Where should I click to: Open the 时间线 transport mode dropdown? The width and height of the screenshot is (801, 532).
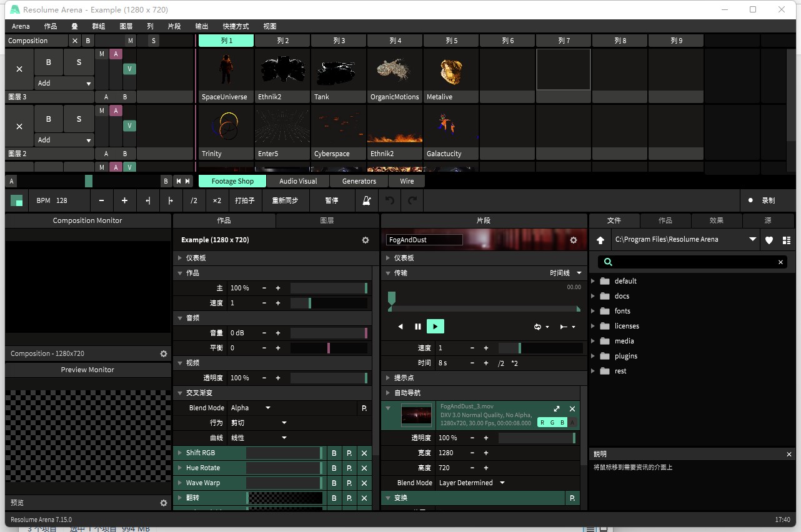tap(565, 273)
